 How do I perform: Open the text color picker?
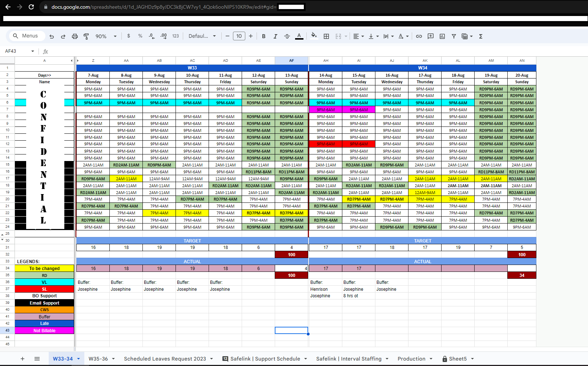[299, 36]
